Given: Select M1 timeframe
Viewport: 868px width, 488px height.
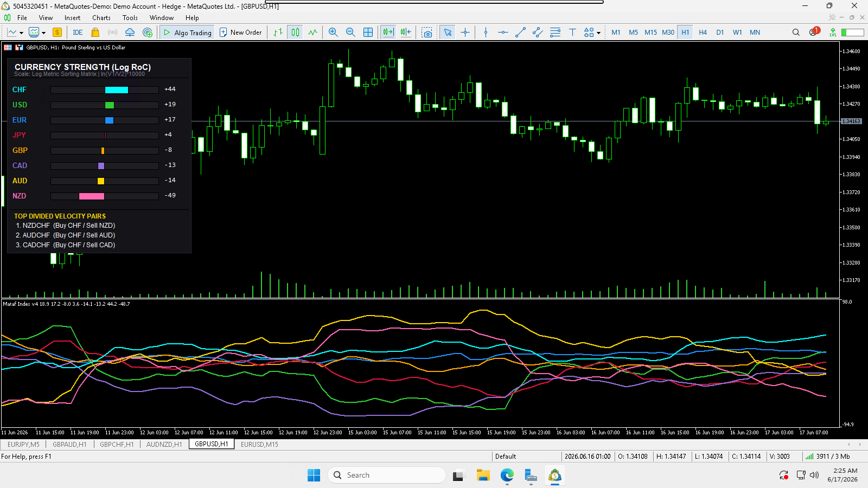Looking at the screenshot, I should click(x=616, y=33).
